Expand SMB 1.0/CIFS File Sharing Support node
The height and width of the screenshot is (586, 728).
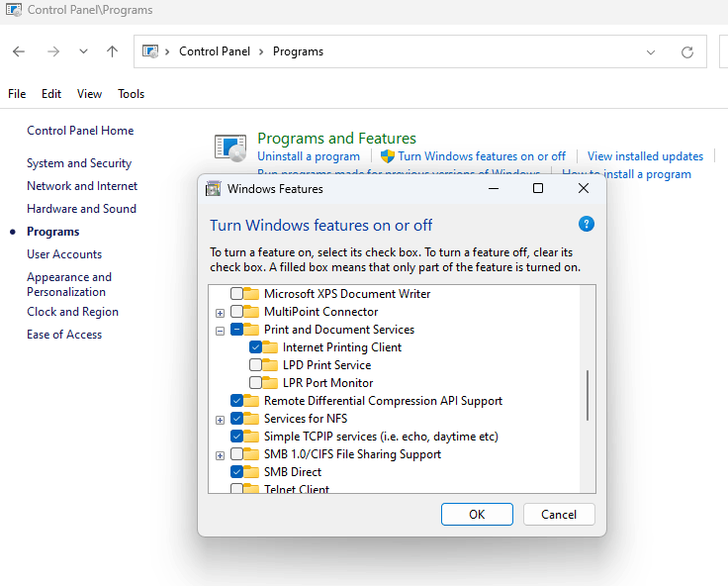(220, 456)
